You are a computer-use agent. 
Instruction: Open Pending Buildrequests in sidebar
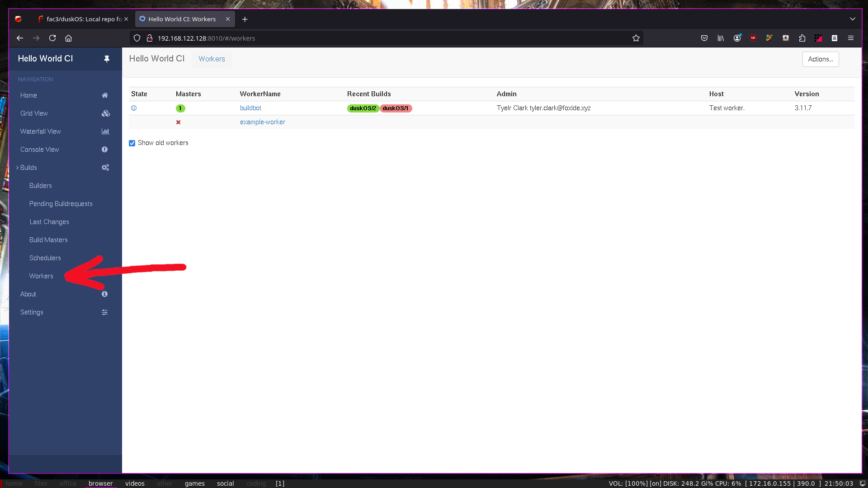tap(61, 204)
